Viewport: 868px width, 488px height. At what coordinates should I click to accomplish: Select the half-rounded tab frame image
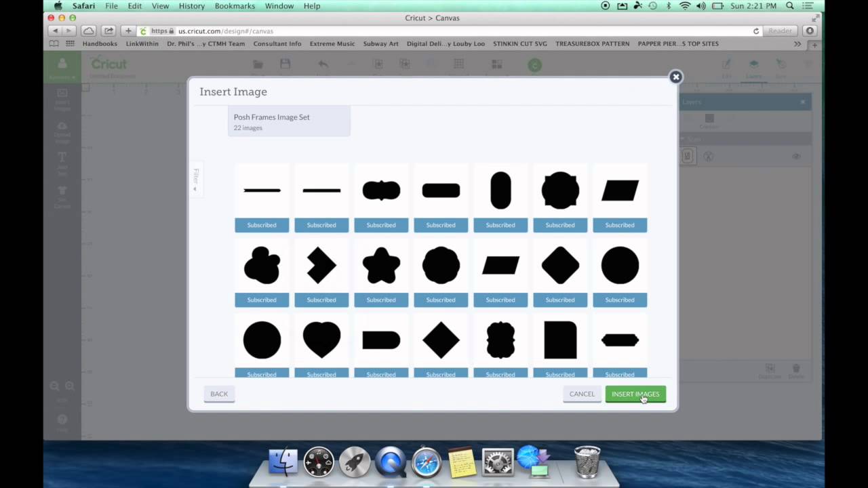point(381,340)
